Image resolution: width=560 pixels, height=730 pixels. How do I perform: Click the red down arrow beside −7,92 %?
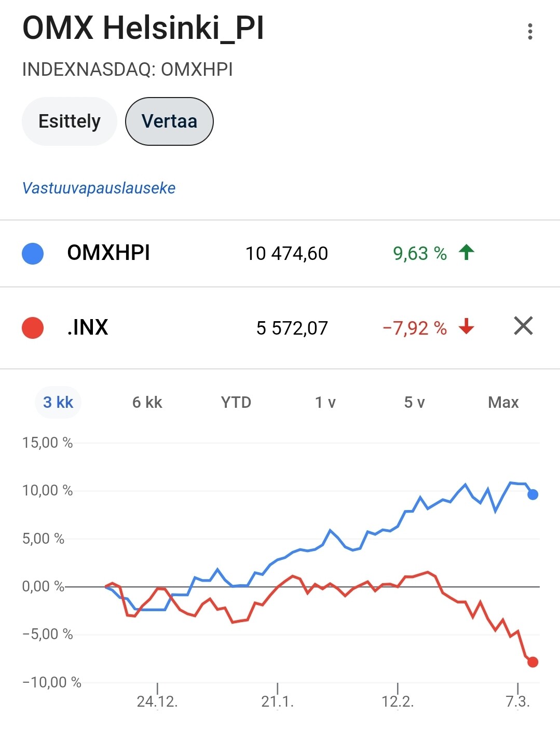click(467, 327)
